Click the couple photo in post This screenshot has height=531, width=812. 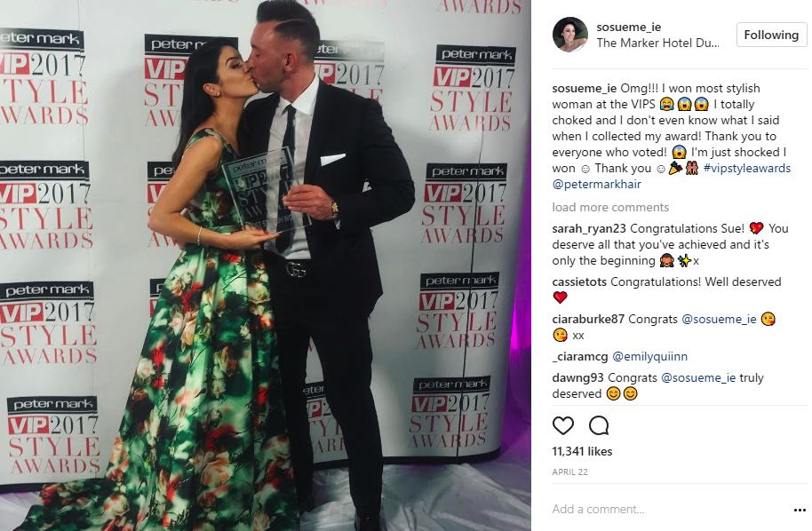coord(265,265)
